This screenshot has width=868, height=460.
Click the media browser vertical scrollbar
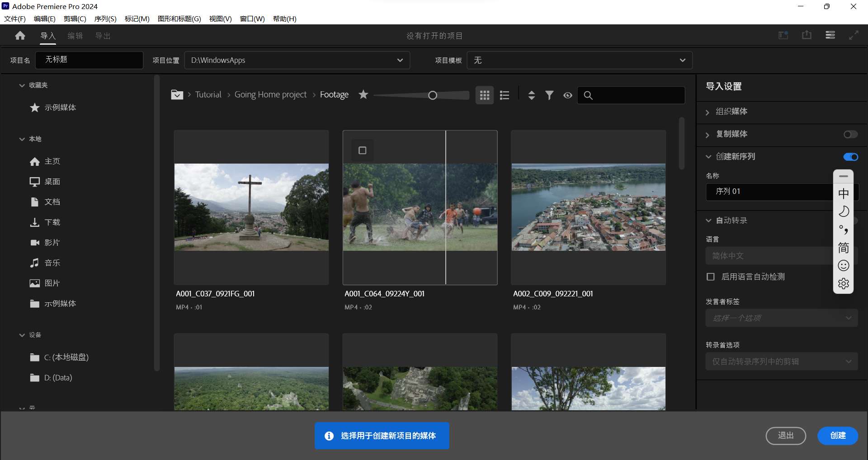coord(681,144)
